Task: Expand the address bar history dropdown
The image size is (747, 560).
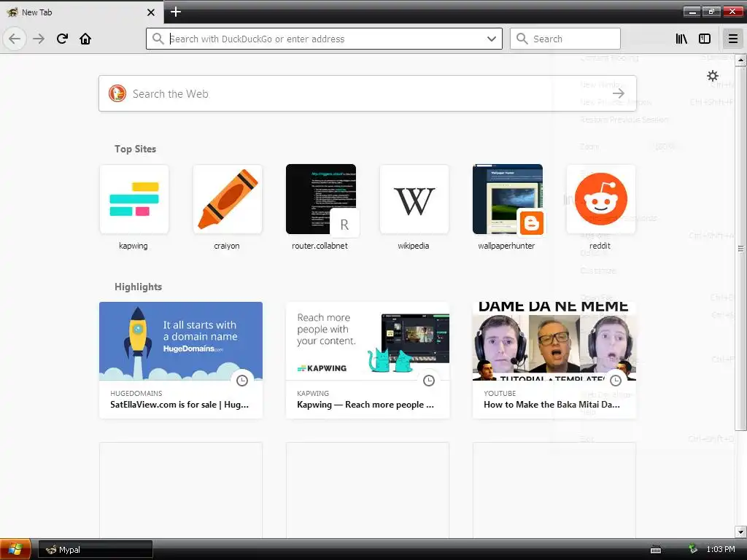Action: [492, 39]
